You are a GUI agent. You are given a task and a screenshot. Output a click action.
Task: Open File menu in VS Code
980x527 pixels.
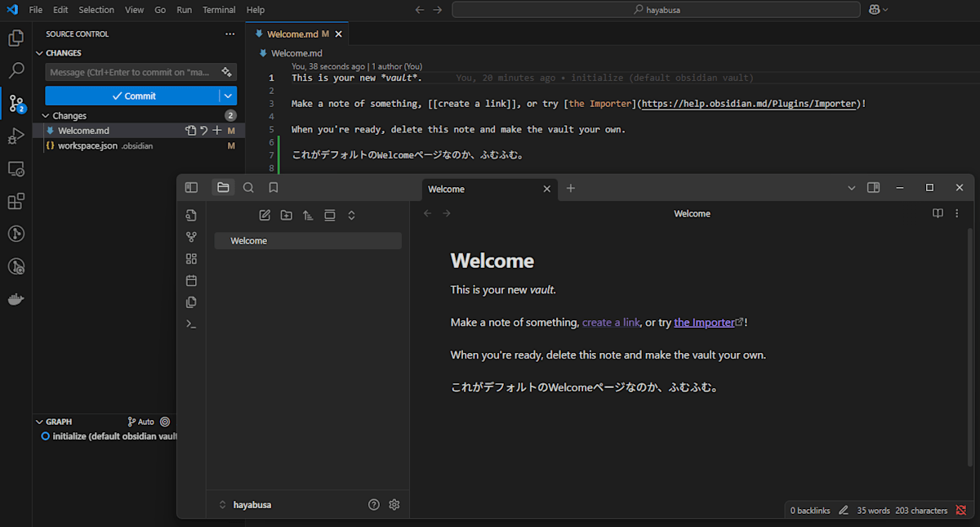(x=36, y=10)
